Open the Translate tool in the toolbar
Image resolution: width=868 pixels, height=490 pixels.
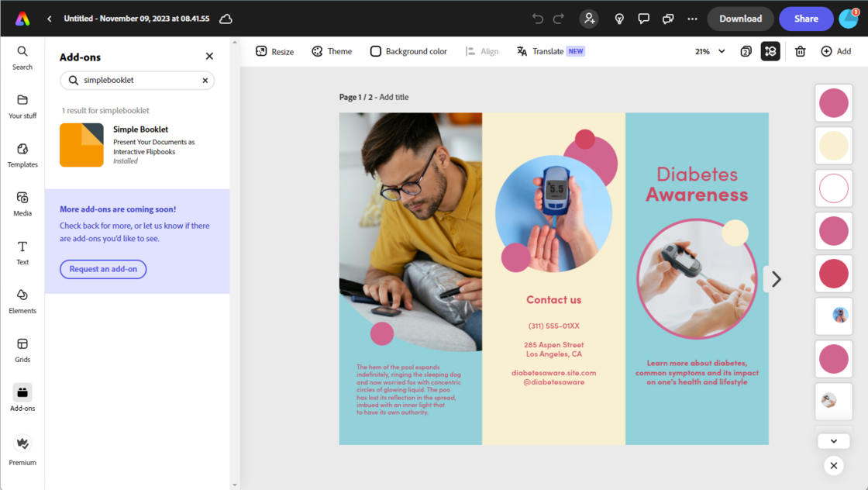click(542, 51)
